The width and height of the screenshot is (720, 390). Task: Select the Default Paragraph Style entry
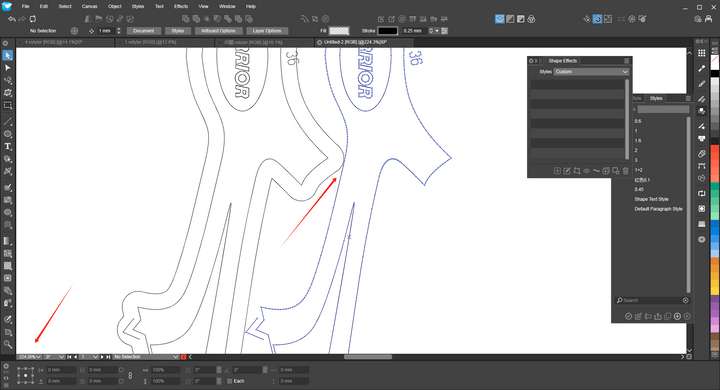pyautogui.click(x=658, y=209)
